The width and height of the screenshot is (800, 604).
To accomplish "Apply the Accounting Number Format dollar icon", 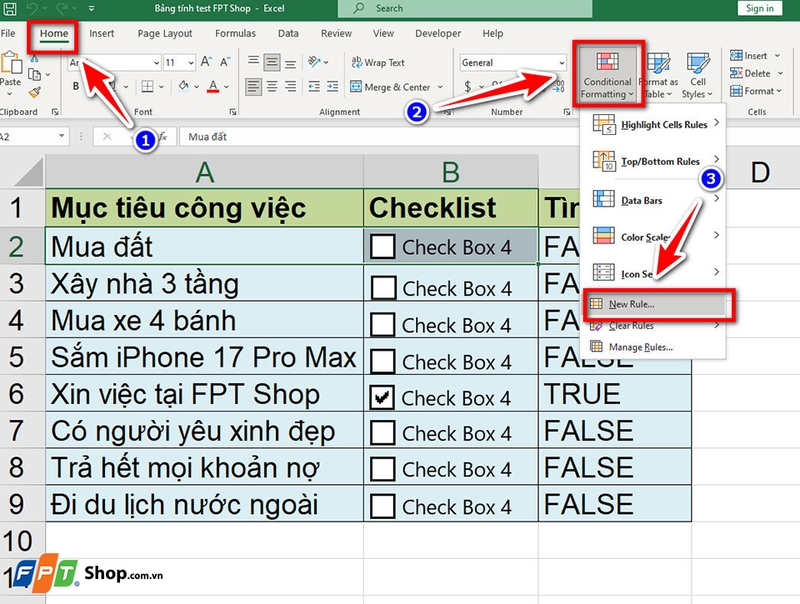I will tap(467, 86).
